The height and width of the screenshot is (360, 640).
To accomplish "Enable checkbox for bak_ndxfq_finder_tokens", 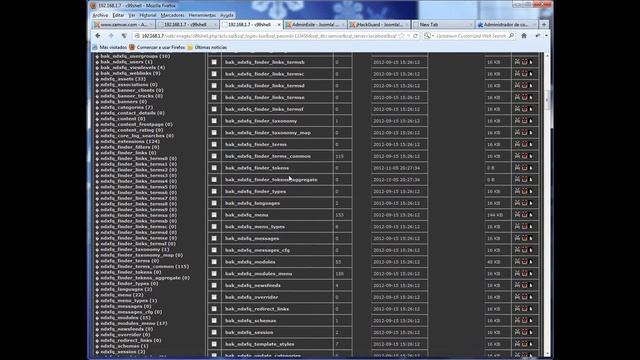I will [x=214, y=168].
